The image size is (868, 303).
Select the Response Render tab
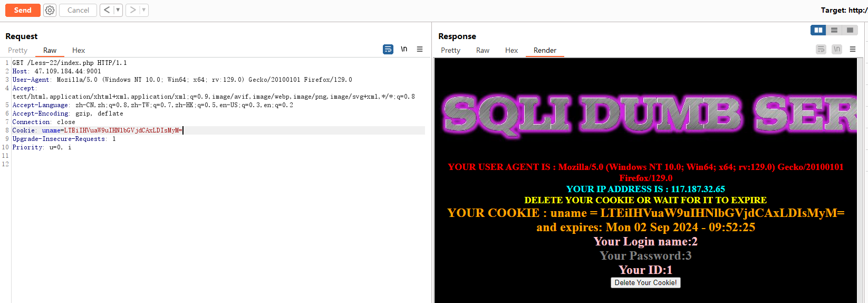545,50
